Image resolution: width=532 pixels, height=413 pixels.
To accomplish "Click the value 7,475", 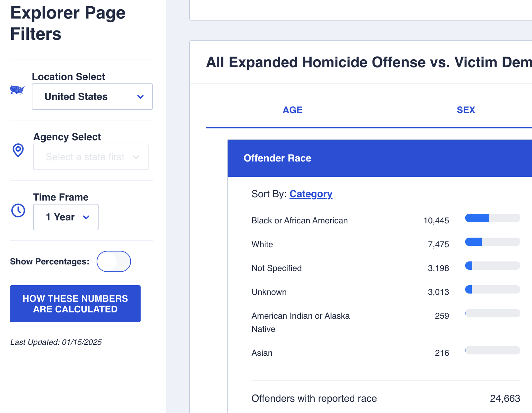I will pyautogui.click(x=438, y=244).
